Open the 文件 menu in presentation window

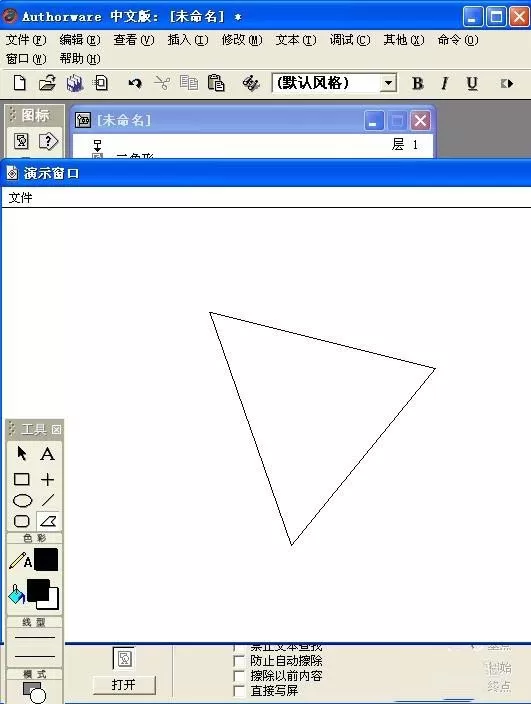tap(20, 198)
